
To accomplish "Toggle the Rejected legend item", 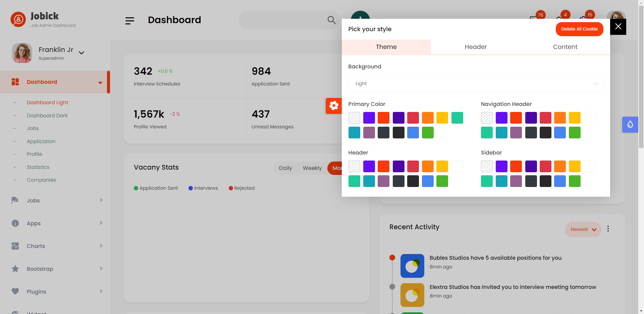I will 241,188.
